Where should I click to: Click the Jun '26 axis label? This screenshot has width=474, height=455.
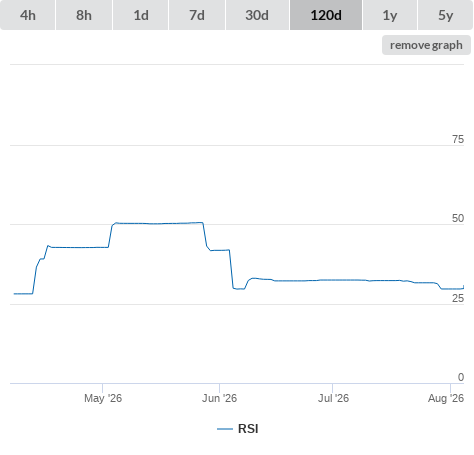click(x=219, y=398)
